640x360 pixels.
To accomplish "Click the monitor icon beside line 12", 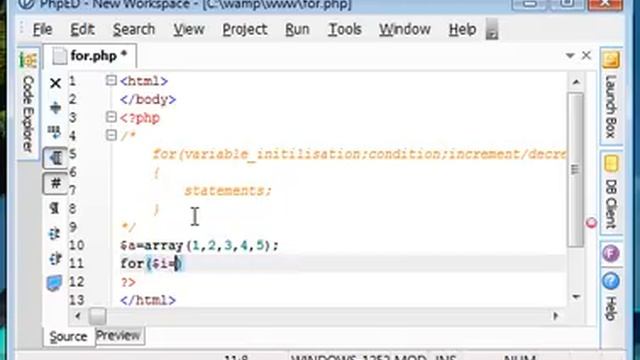I will click(x=54, y=283).
